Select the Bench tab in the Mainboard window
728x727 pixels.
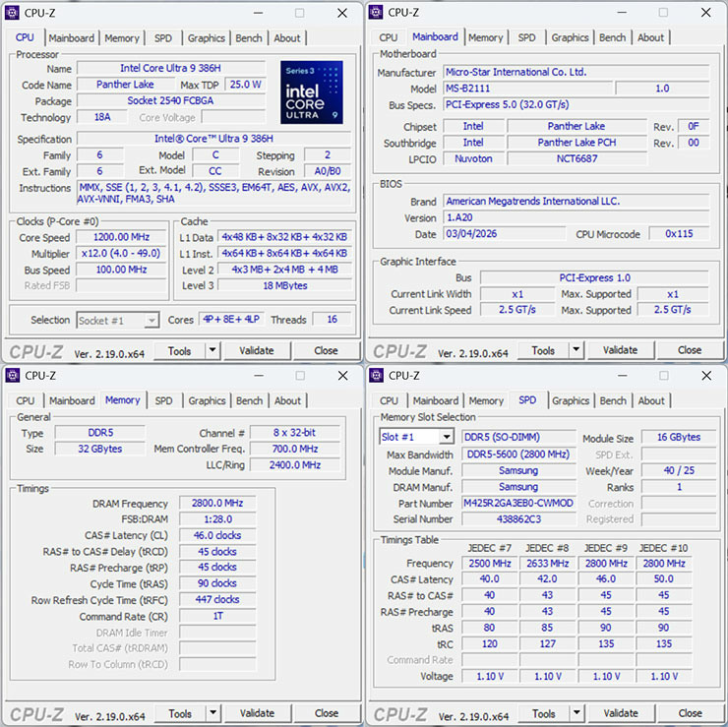click(612, 37)
